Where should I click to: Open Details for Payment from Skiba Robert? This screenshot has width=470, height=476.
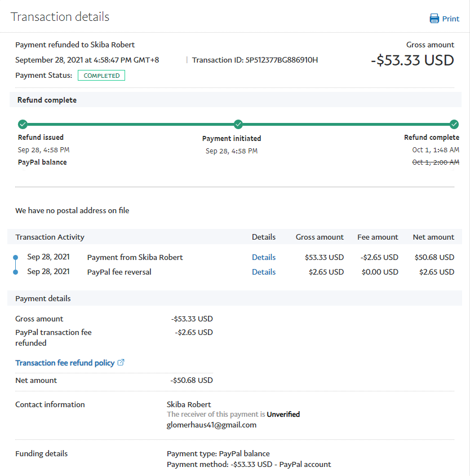263,257
